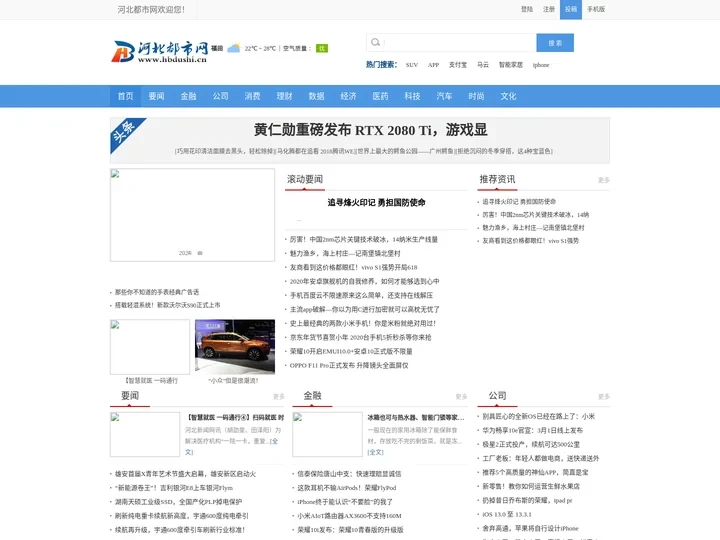Viewport: 720px width, 540px height.
Task: Open headline 黄仁勋重磅发布 RTX 2080 Ti
Action: click(370, 130)
